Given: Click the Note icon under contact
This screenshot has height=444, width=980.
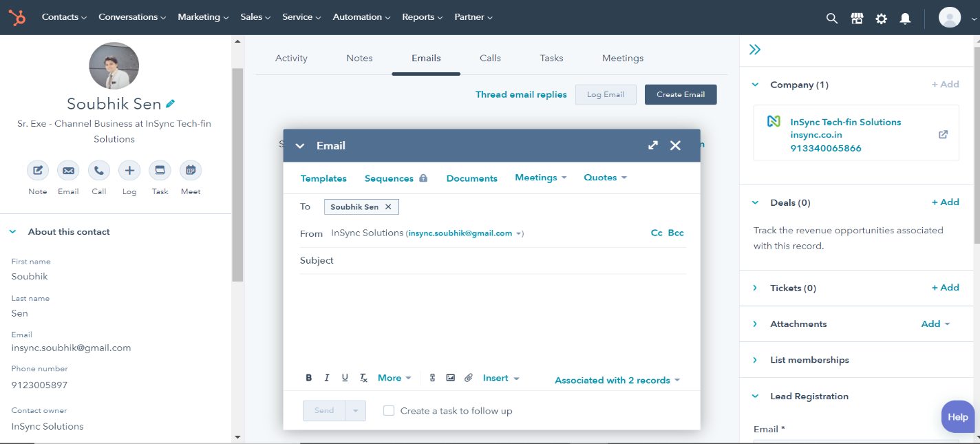Looking at the screenshot, I should tap(38, 171).
